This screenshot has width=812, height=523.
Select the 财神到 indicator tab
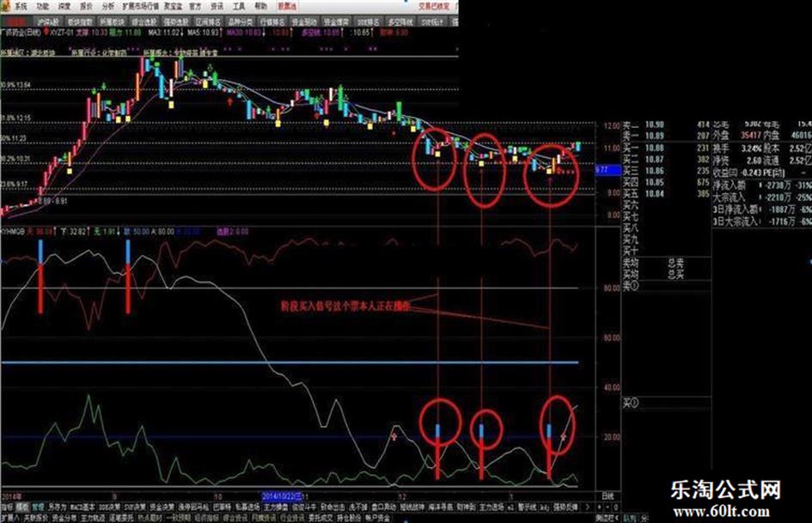466,507
